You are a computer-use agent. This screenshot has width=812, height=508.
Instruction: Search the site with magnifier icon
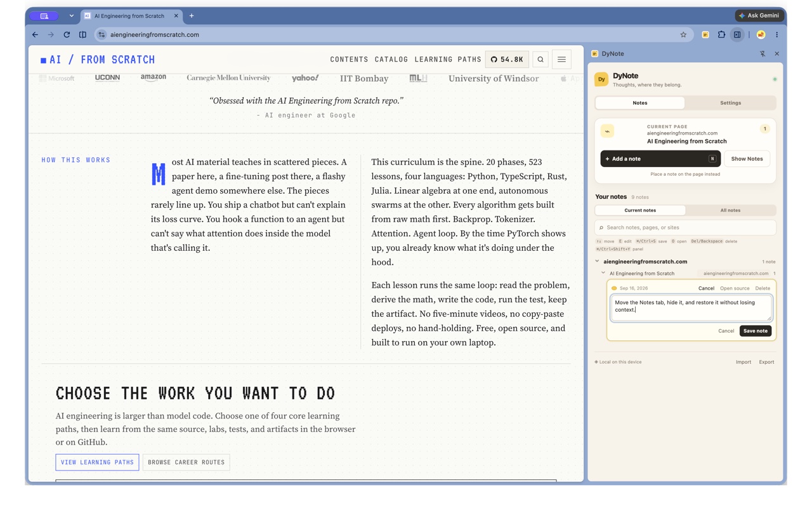tap(540, 60)
